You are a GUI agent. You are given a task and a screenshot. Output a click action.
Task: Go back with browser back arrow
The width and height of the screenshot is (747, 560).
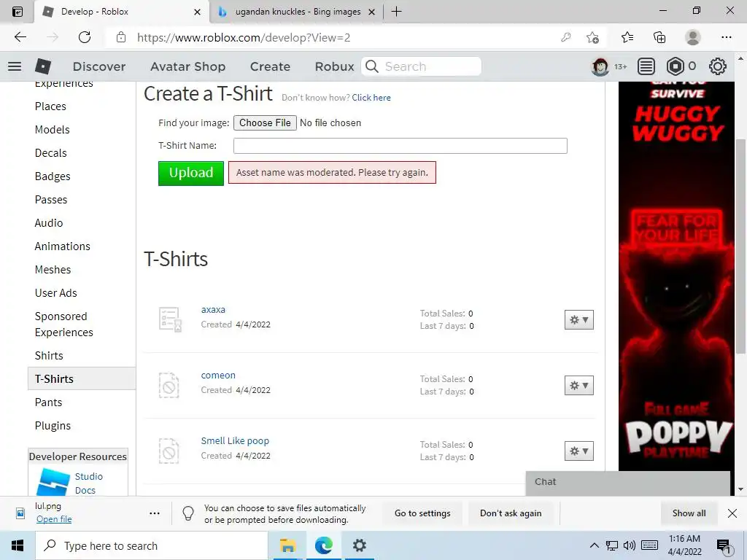click(x=20, y=37)
